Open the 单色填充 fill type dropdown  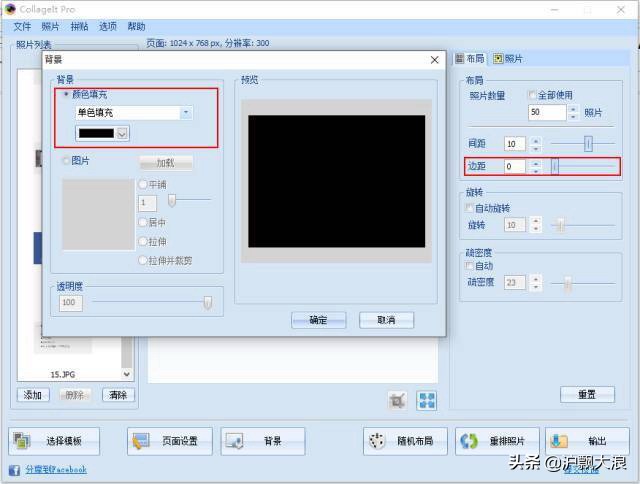click(186, 113)
